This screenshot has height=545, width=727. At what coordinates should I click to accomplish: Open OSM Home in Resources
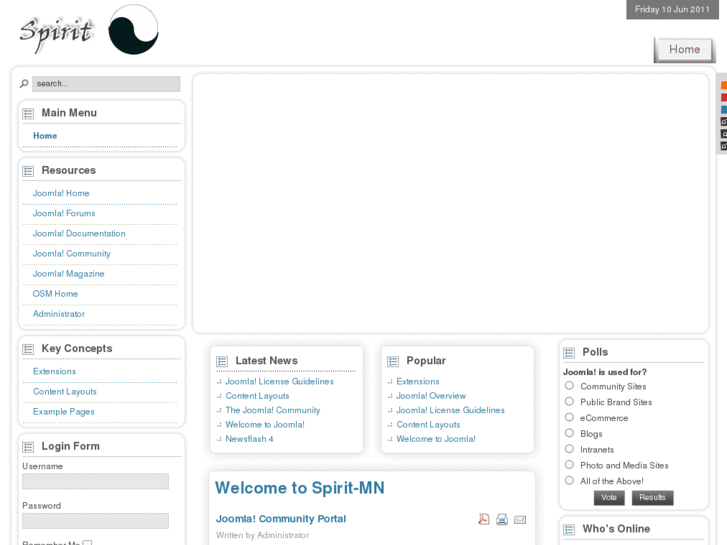coord(55,294)
